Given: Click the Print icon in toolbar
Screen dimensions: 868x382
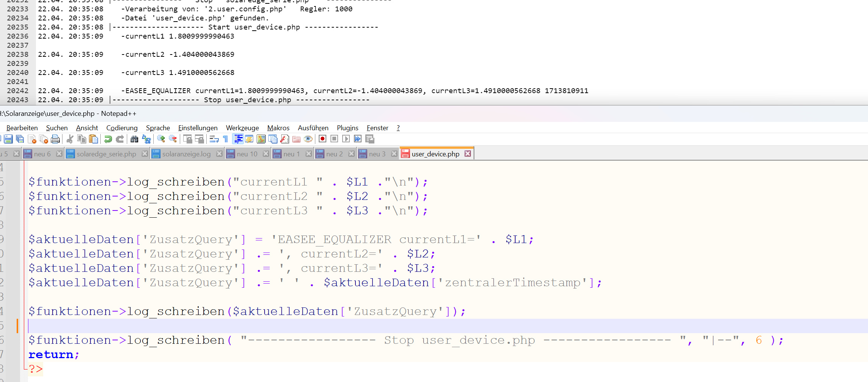Looking at the screenshot, I should 55,139.
